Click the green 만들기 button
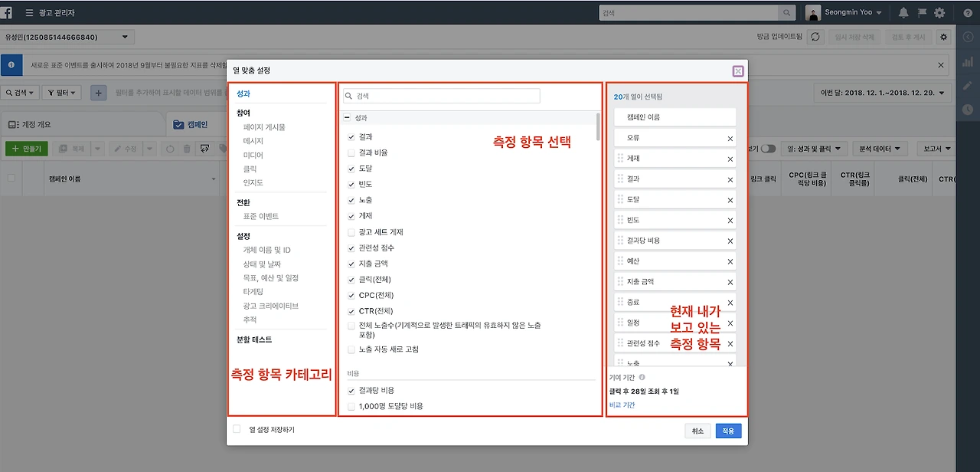This screenshot has height=472, width=980. pyautogui.click(x=28, y=149)
